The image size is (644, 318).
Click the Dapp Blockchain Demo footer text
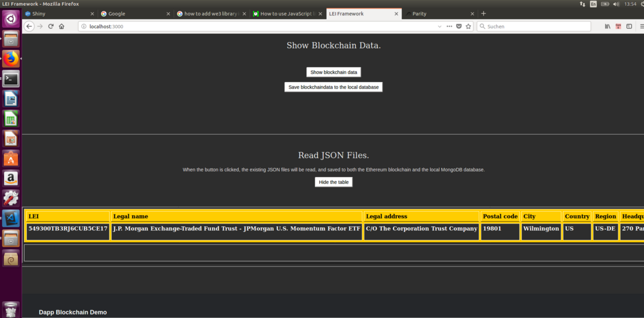point(72,312)
